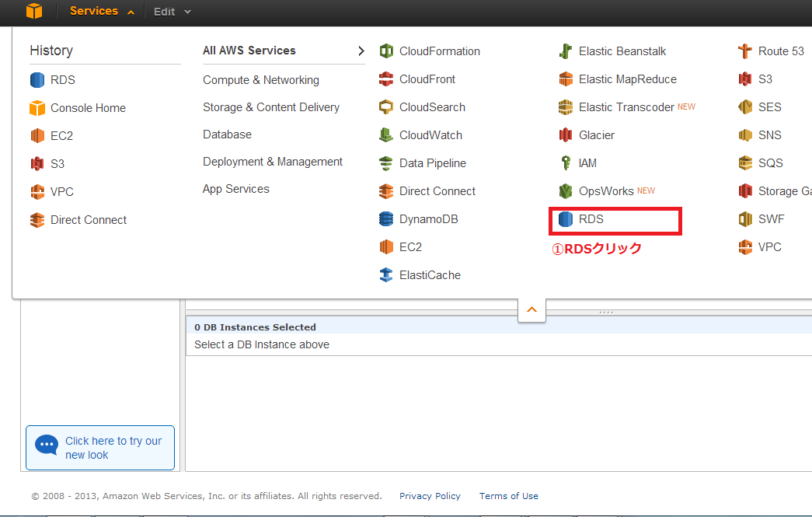Open VPC in the all services list
Screen dimensions: 812x517
point(769,247)
